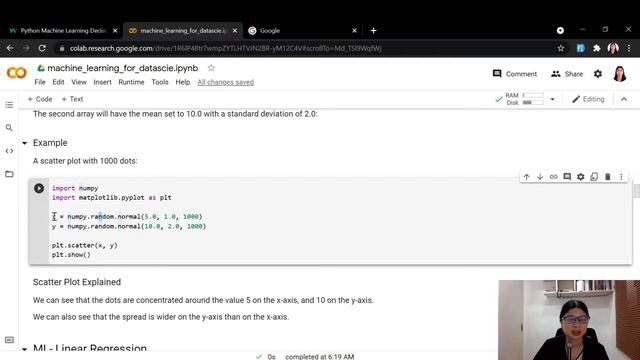The image size is (640, 360).
Task: Collapse the header with chevron up
Action: (x=624, y=99)
